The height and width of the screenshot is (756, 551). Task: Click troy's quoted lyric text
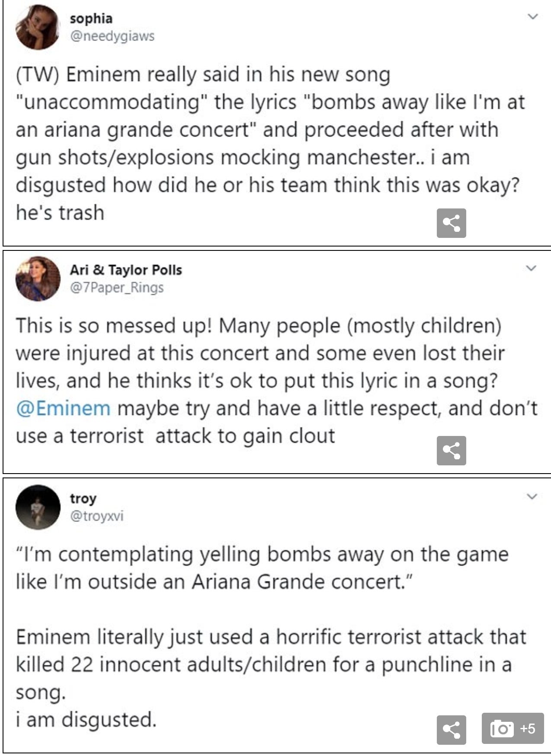pyautogui.click(x=262, y=567)
